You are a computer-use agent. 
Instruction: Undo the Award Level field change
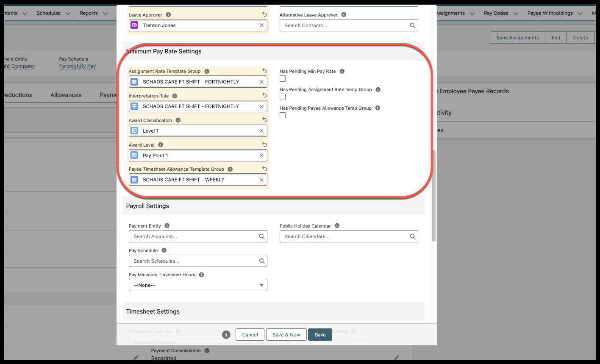264,144
